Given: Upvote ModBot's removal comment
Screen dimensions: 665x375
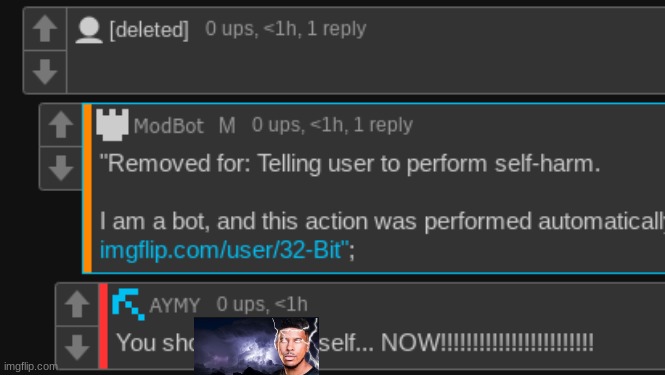Looking at the screenshot, I should [x=61, y=125].
